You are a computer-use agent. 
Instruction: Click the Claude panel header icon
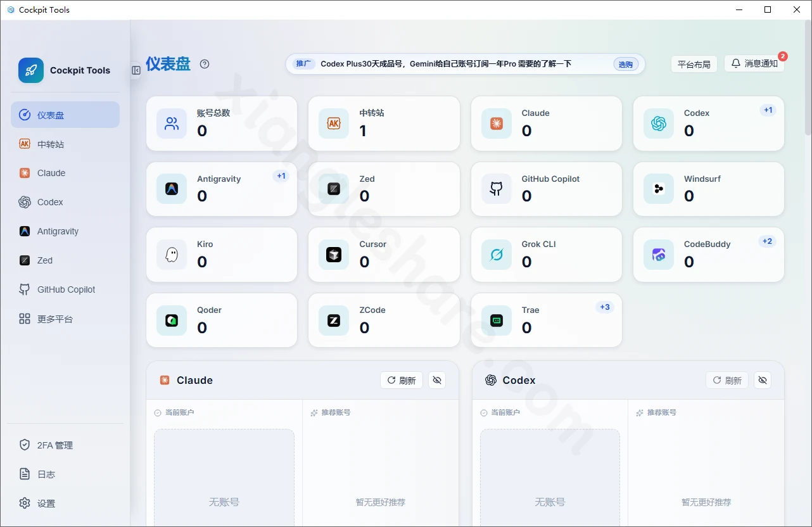tap(165, 380)
